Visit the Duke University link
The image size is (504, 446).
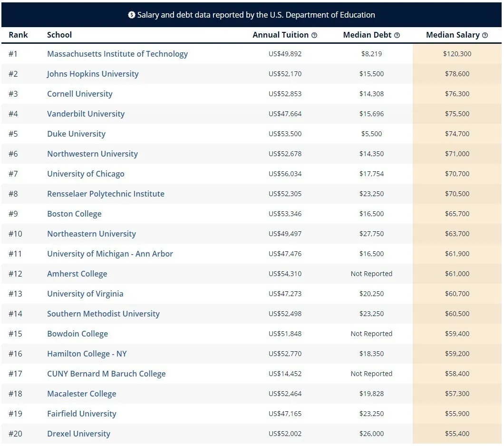pos(76,134)
